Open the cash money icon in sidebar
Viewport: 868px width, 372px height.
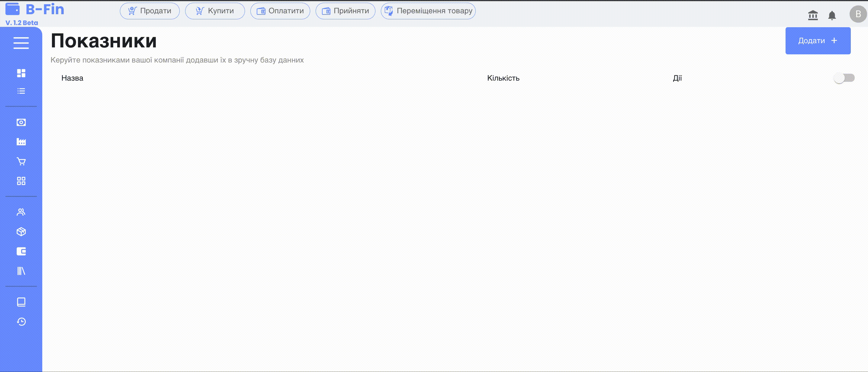tap(21, 122)
